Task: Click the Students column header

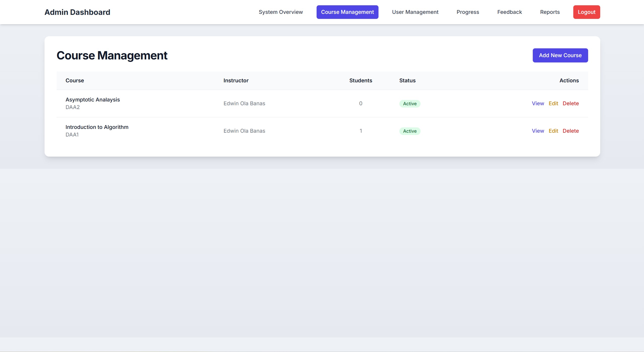Action: point(360,81)
